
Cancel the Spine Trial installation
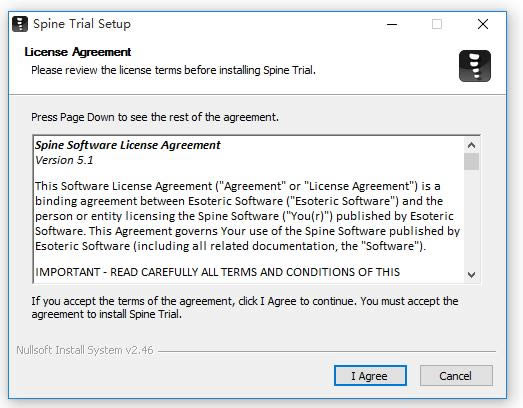click(456, 376)
